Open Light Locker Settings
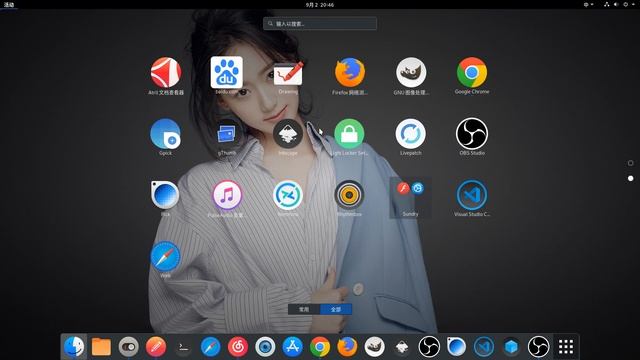Image resolution: width=640 pixels, height=360 pixels. (349, 134)
